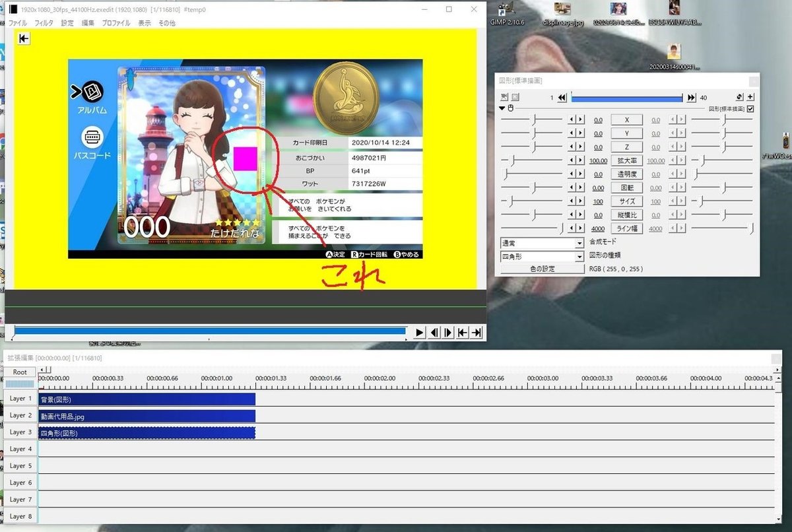This screenshot has width=792, height=532.
Task: Increase 回転 value with right stepper arrow
Action: [x=581, y=187]
